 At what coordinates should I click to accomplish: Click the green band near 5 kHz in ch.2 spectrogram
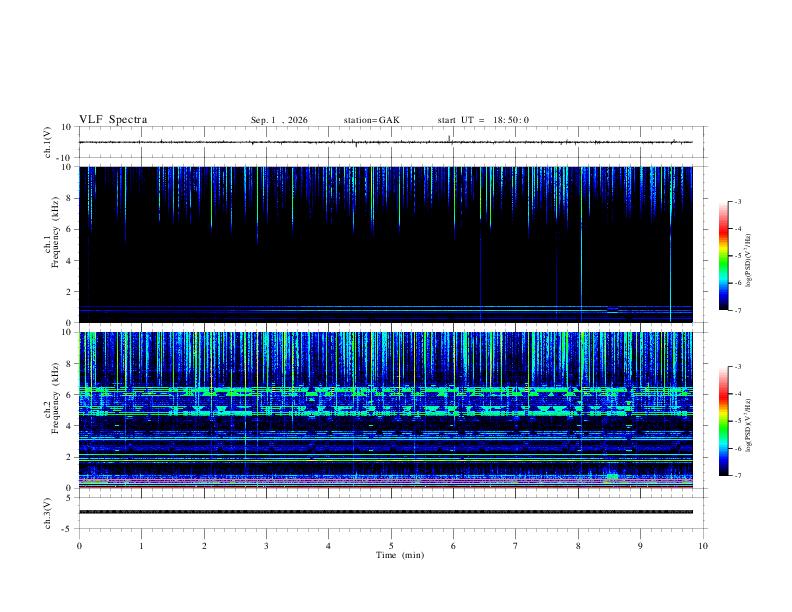click(385, 413)
